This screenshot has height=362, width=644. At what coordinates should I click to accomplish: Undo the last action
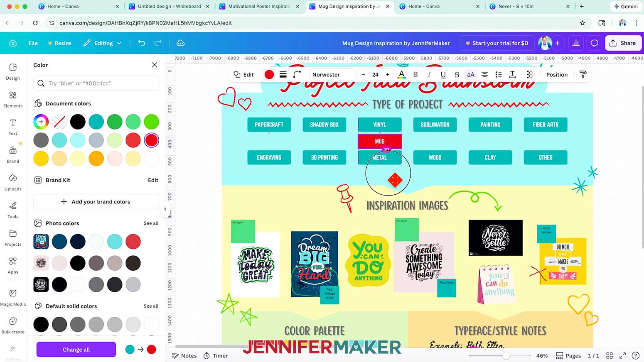142,43
